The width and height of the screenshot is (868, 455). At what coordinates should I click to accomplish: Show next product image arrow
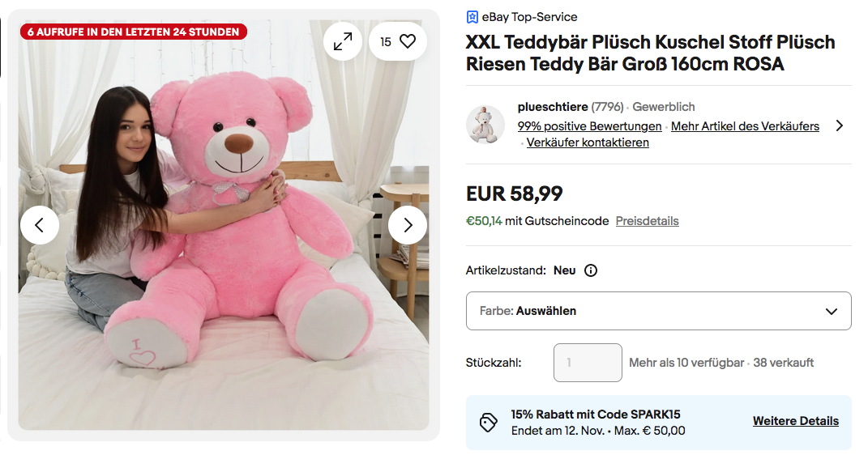click(x=408, y=225)
